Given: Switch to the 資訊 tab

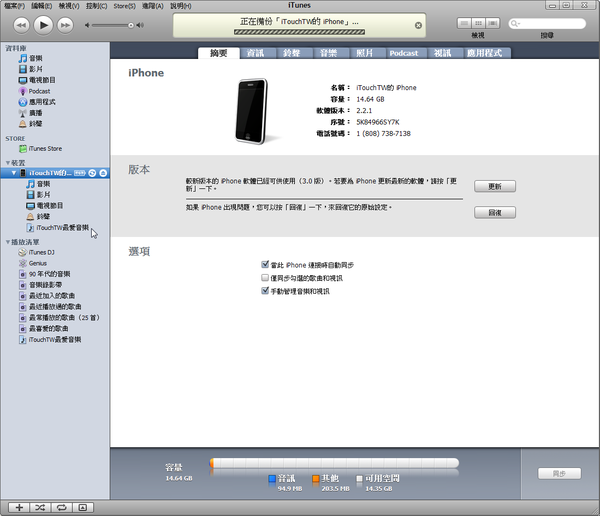Looking at the screenshot, I should (255, 53).
